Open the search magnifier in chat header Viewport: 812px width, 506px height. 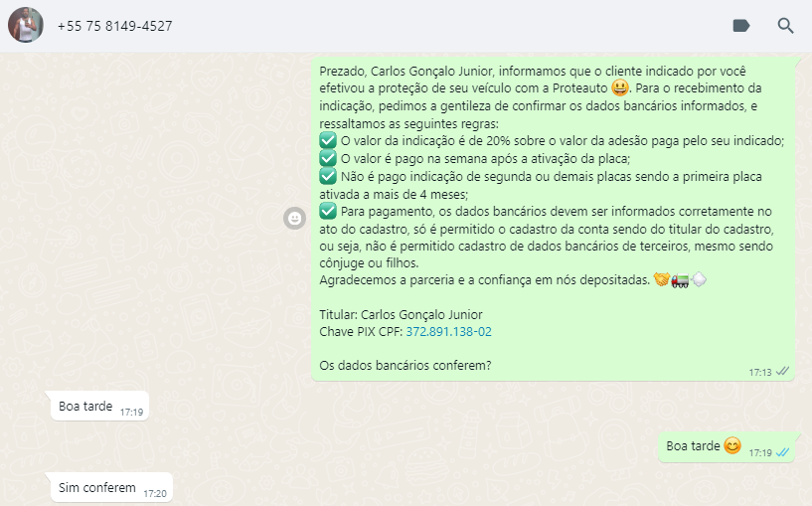coord(785,26)
